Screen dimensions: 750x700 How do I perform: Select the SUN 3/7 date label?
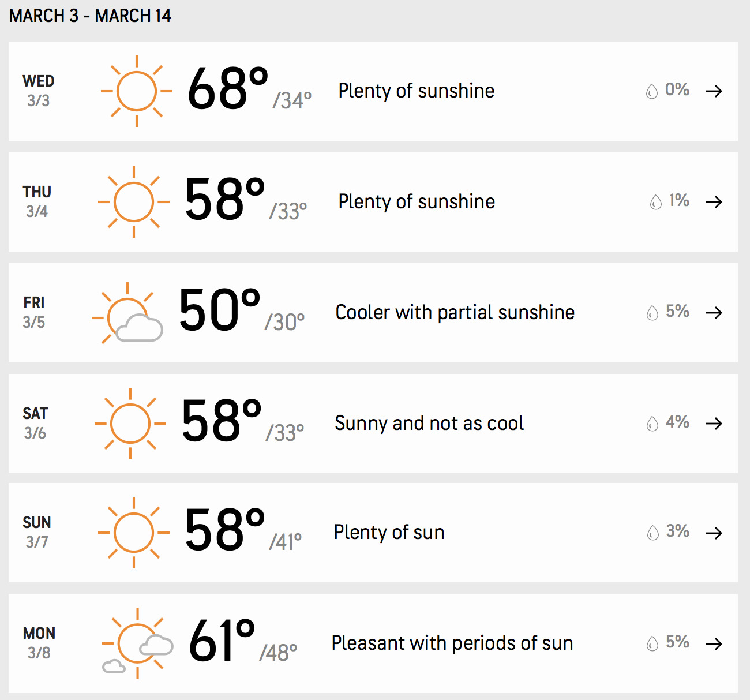(x=37, y=532)
